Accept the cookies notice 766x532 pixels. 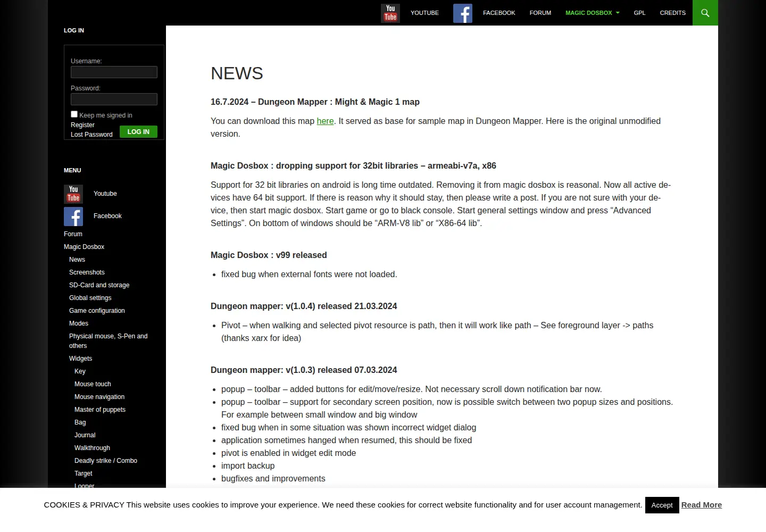click(662, 505)
